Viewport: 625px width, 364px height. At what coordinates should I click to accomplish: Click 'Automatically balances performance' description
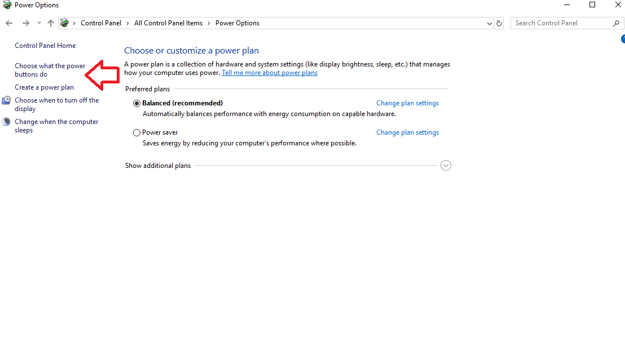click(x=269, y=114)
